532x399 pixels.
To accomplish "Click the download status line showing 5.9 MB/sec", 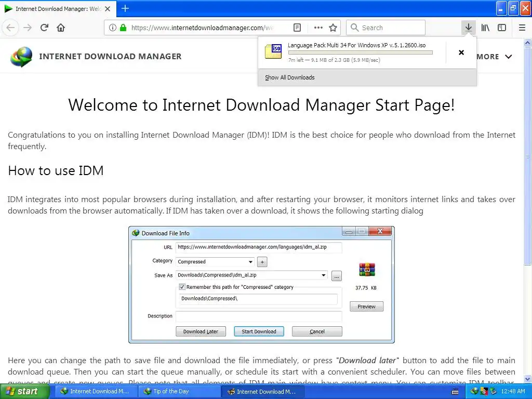I will [x=334, y=60].
